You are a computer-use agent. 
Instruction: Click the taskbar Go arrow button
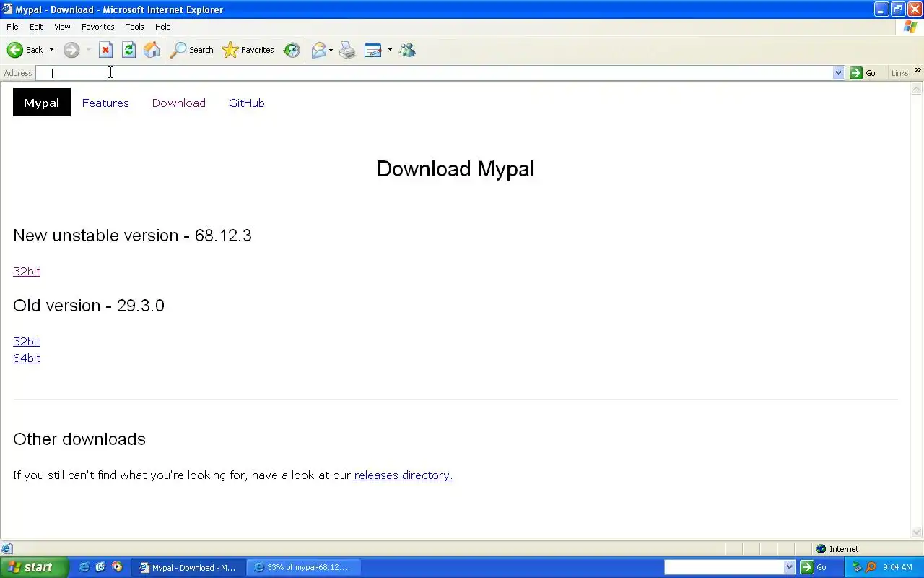(x=807, y=567)
